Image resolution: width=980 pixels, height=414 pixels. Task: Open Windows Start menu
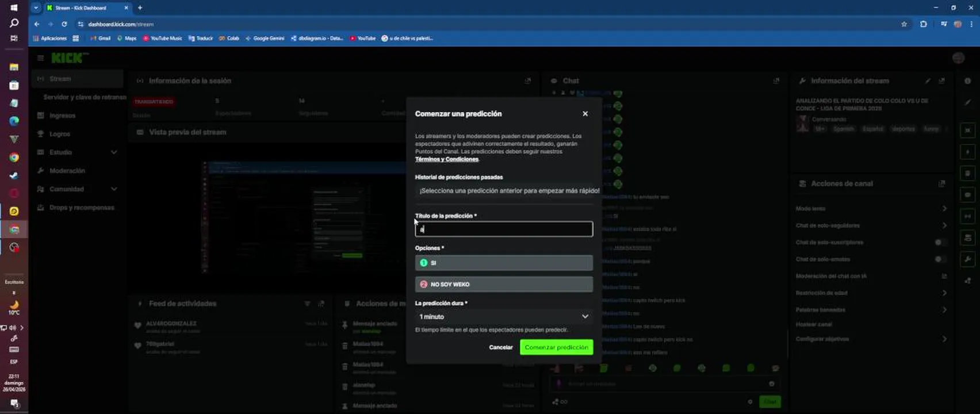coord(14,8)
